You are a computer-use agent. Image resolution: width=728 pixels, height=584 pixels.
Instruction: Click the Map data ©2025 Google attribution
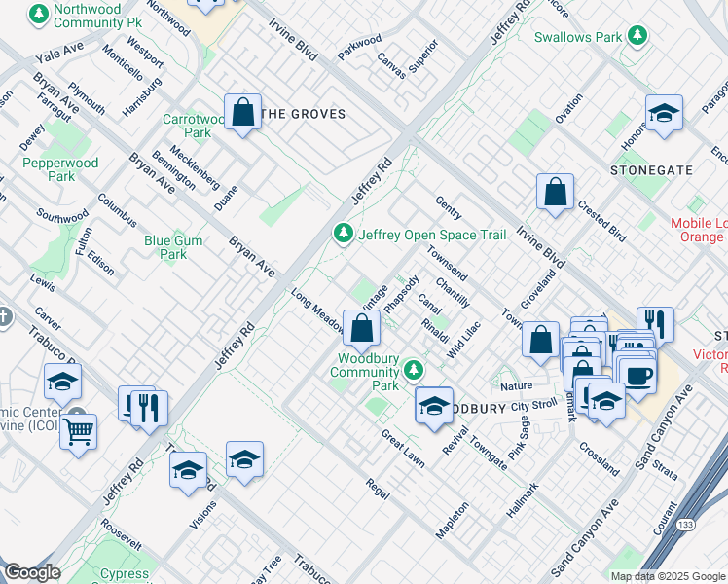click(667, 576)
